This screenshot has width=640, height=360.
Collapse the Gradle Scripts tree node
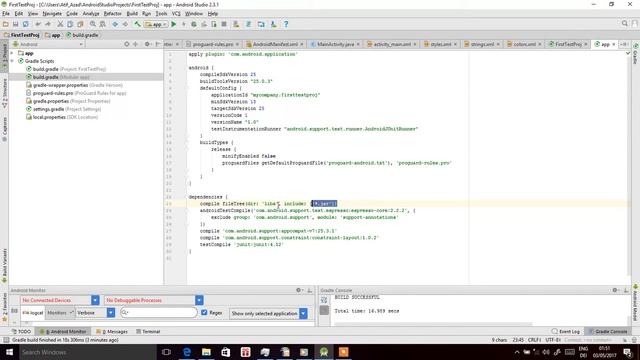12,61
